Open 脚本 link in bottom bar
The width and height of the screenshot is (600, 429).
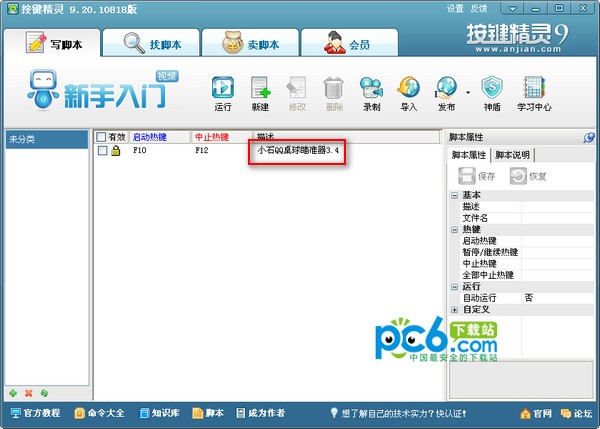pyautogui.click(x=208, y=413)
